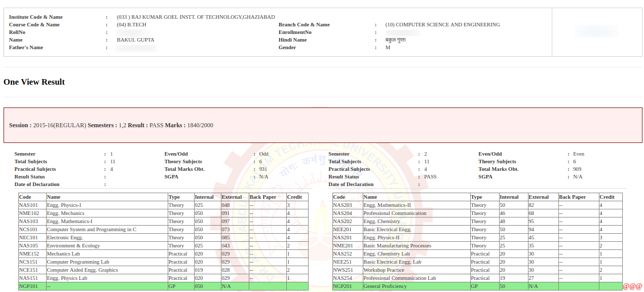Image resolution: width=644 pixels, height=292 pixels.
Task: Click the green NGP101 code cell
Action: pyautogui.click(x=28, y=286)
